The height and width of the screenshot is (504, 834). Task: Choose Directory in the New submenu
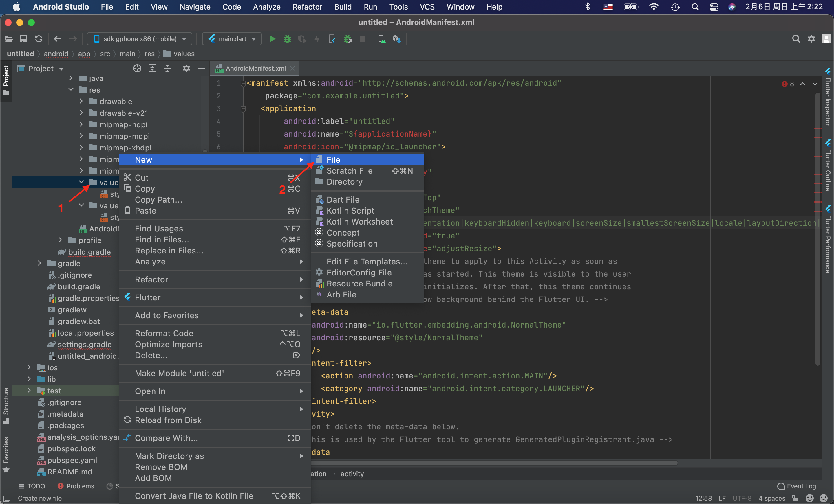(x=367, y=182)
